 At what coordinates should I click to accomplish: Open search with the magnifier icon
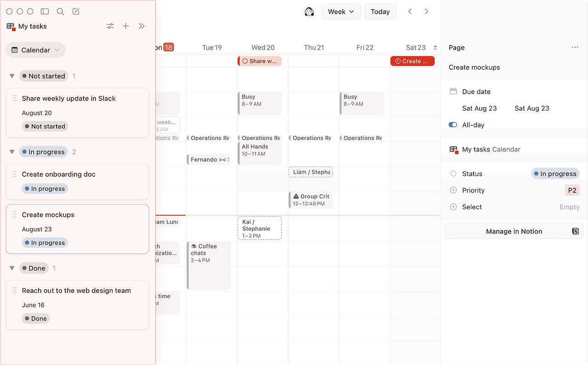(x=60, y=11)
